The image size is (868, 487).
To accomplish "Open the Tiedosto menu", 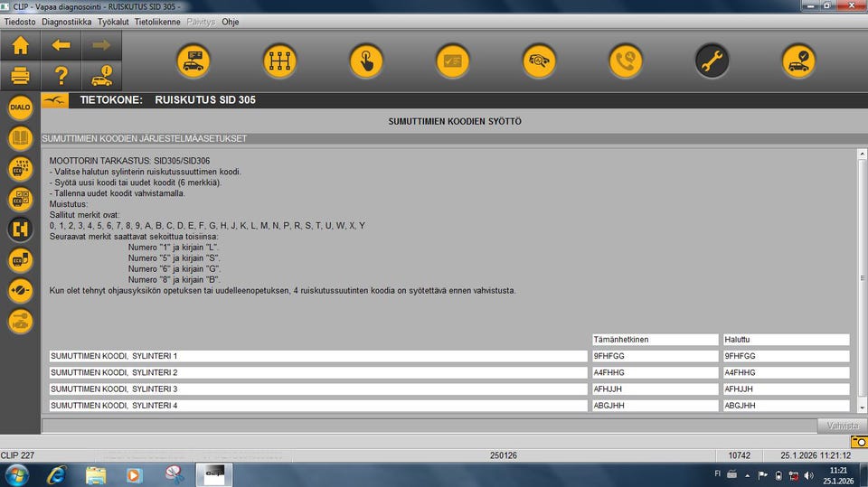I will click(x=20, y=22).
